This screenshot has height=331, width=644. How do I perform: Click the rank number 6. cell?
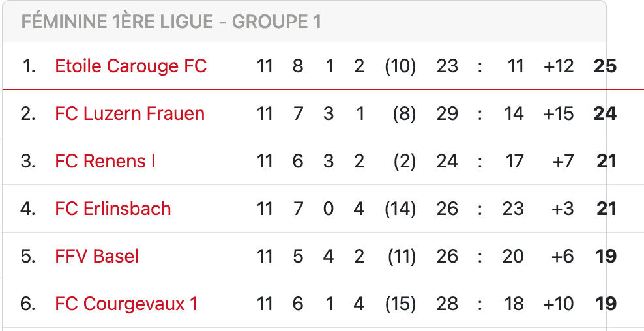(28, 304)
